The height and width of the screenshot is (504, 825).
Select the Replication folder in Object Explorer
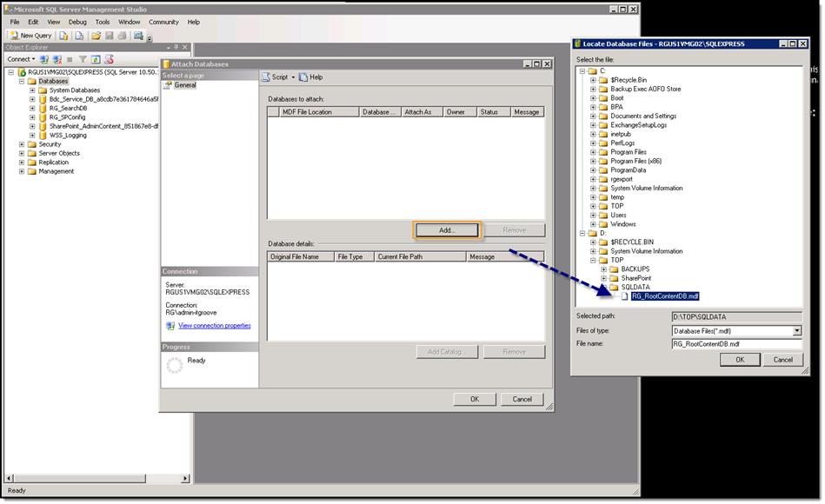53,162
